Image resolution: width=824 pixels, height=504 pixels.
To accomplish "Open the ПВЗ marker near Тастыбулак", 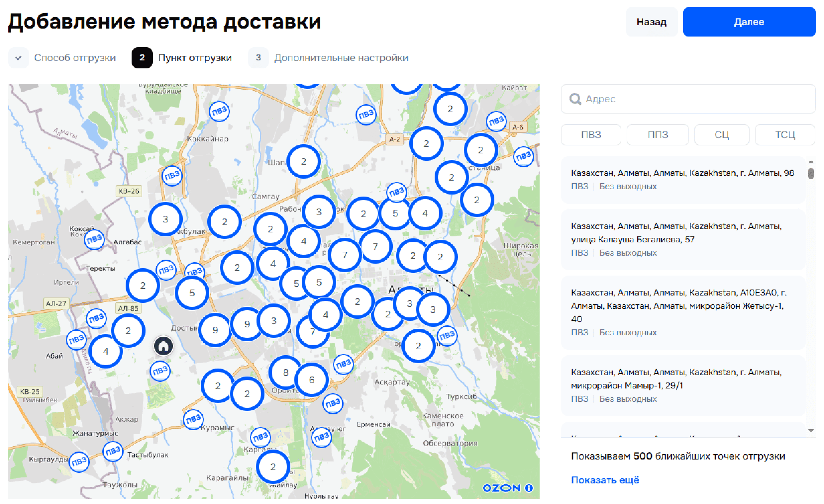I will [113, 452].
